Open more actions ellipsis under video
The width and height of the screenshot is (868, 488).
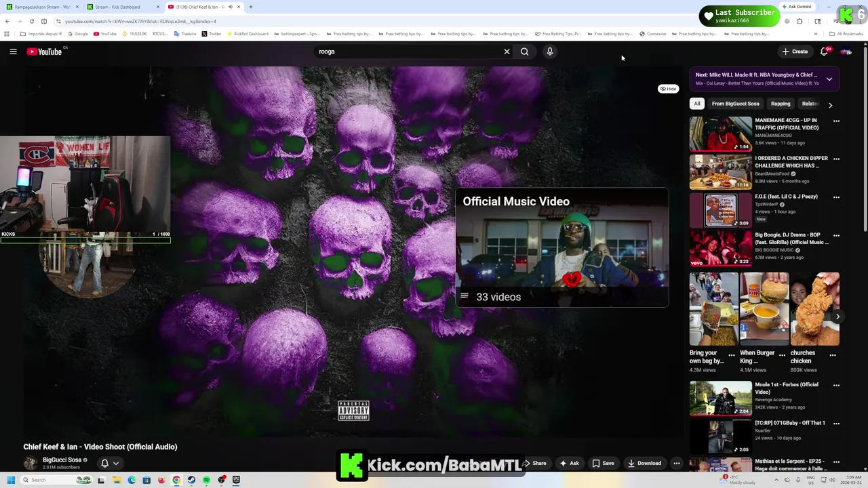[x=676, y=464]
